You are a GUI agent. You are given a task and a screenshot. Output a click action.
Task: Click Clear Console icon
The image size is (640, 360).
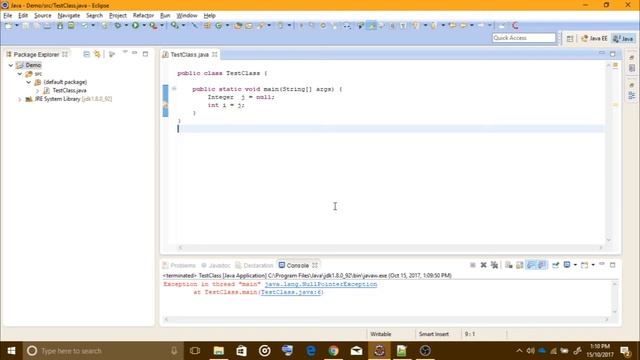coord(509,265)
